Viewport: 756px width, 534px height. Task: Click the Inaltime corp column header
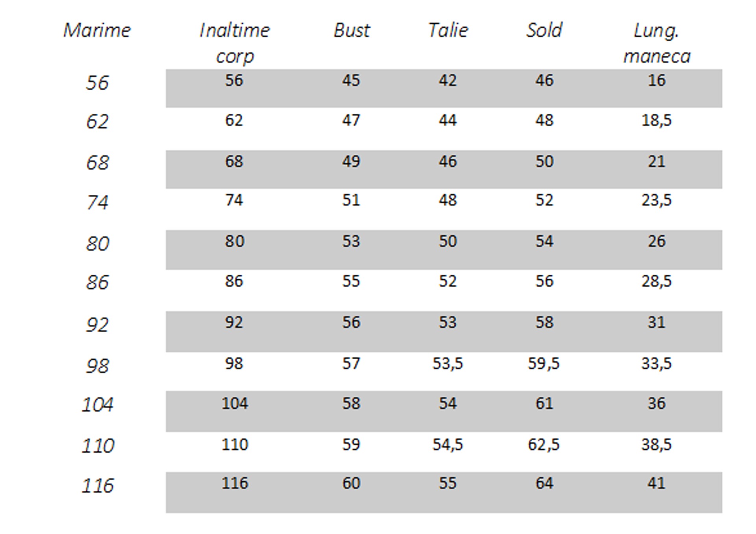click(x=235, y=43)
